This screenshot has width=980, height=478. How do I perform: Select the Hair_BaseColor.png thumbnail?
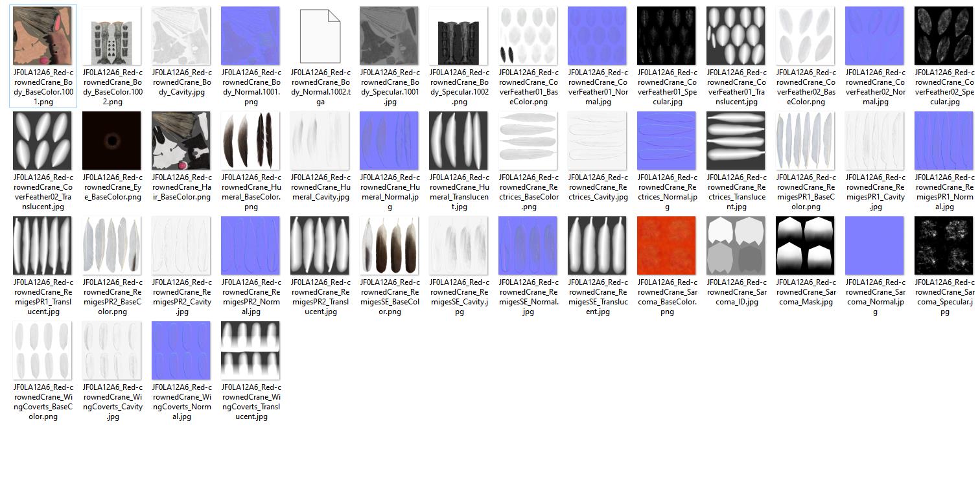tap(181, 141)
